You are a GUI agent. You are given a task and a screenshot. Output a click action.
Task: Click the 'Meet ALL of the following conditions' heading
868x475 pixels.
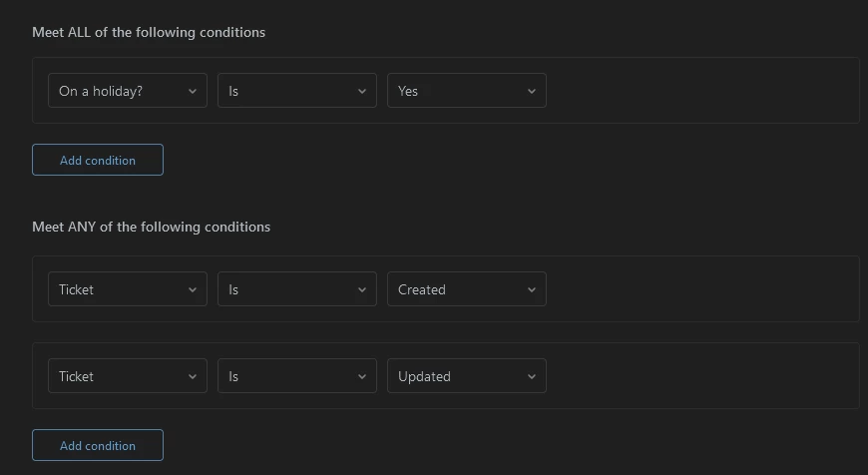point(149,32)
